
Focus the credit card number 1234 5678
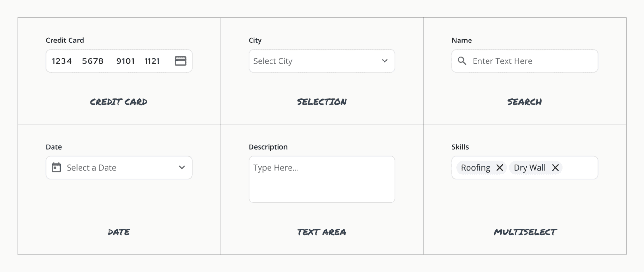pyautogui.click(x=78, y=61)
